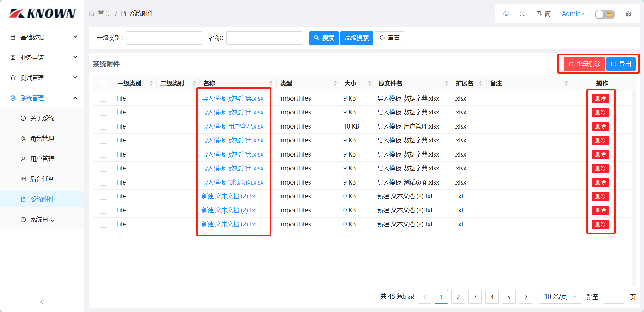The height and width of the screenshot is (312, 644).
Task: Select current page 1 in pagination
Action: [x=441, y=297]
